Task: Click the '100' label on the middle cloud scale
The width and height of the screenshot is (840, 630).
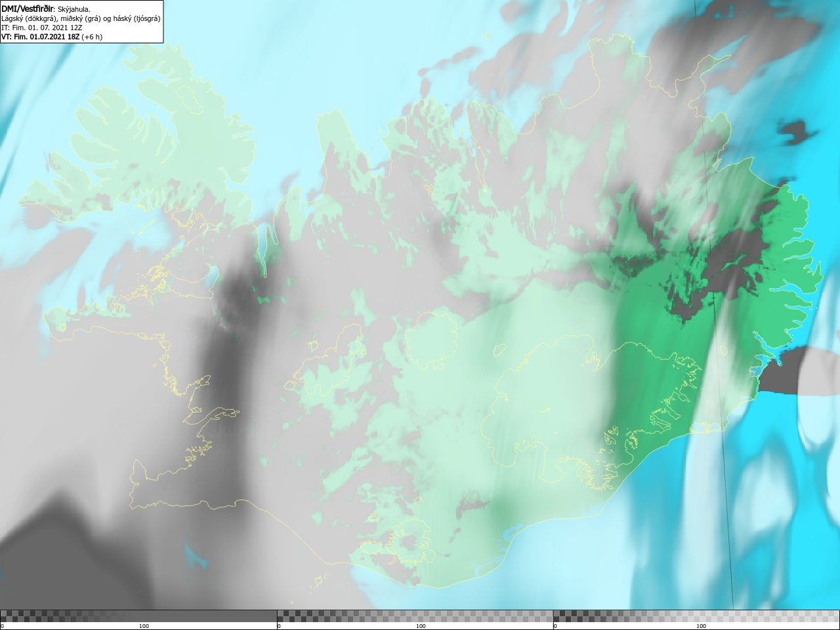Action: click(x=421, y=626)
